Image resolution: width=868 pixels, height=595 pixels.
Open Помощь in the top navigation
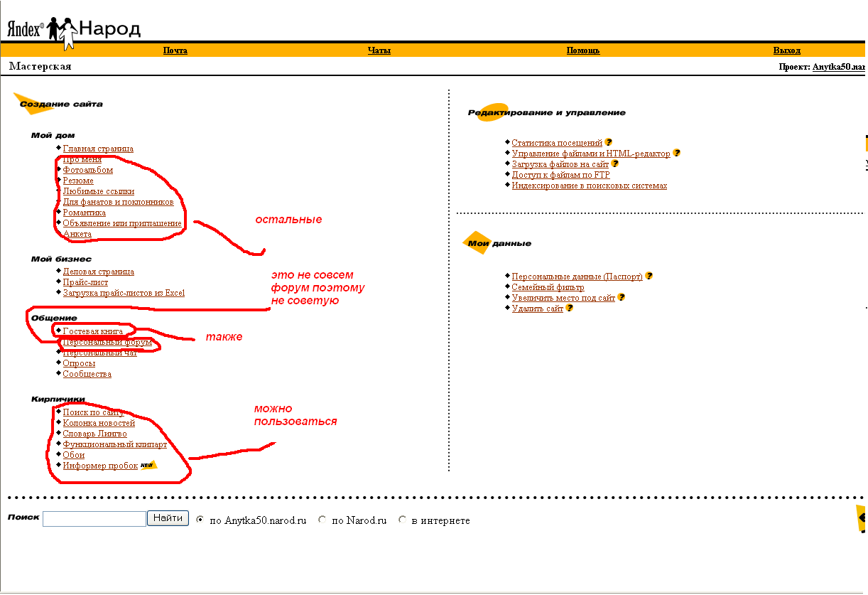[583, 50]
